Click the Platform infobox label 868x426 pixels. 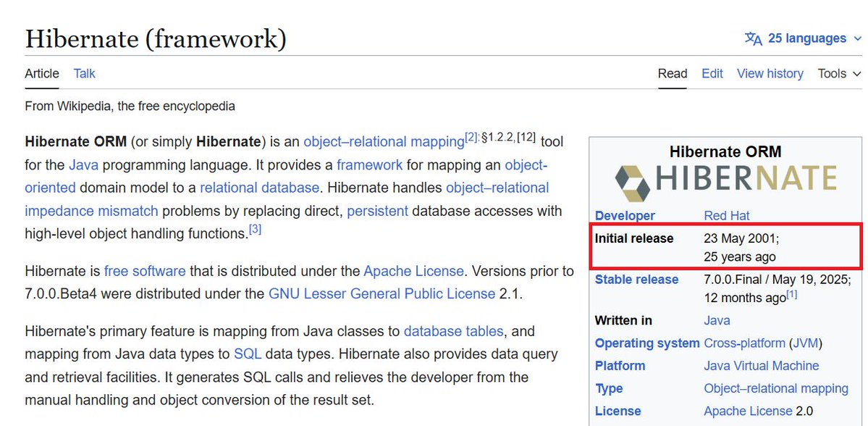[x=620, y=366]
